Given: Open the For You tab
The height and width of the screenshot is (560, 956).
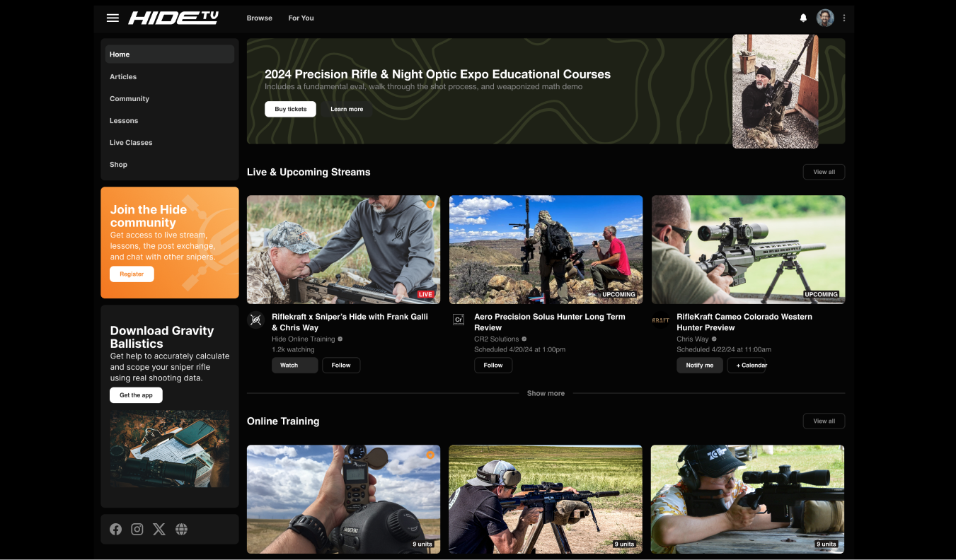Looking at the screenshot, I should pos(301,18).
